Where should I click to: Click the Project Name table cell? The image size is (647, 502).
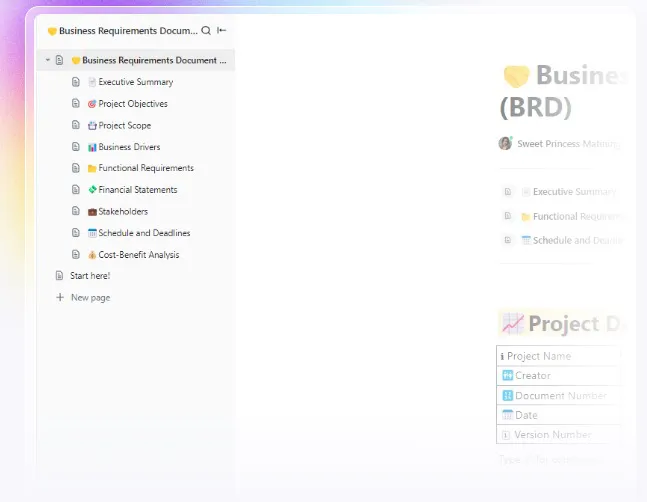coord(558,356)
